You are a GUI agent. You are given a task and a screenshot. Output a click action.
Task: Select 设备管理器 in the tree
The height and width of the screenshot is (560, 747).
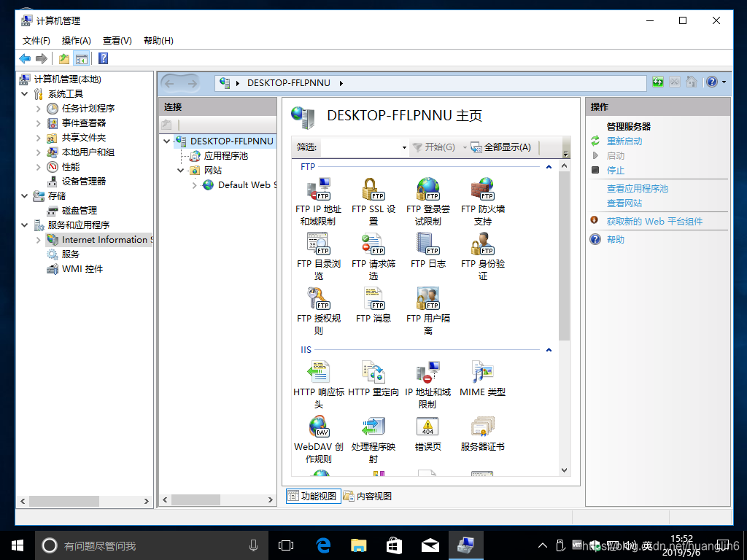(x=83, y=181)
